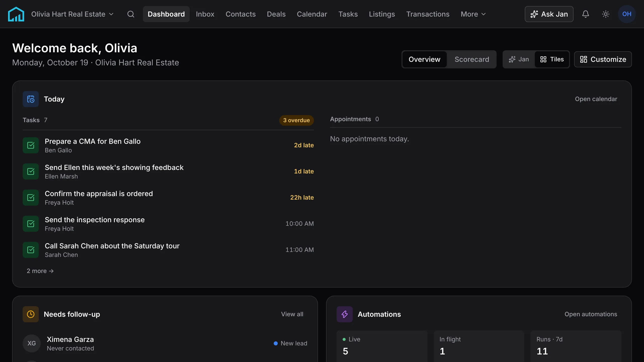
Task: Open the Tasks nav item
Action: pyautogui.click(x=348, y=14)
